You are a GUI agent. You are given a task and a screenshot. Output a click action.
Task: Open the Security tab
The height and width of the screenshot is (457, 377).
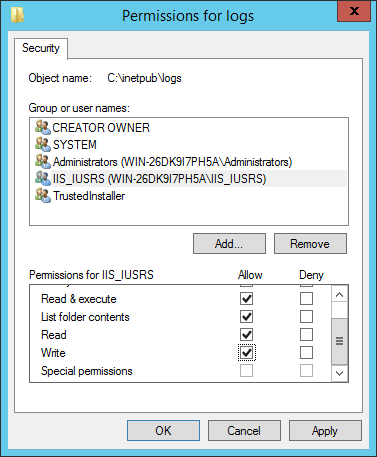point(41,48)
